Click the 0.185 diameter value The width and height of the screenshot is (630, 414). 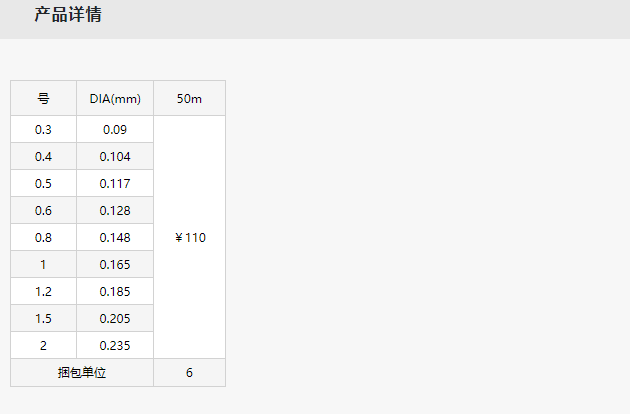coord(115,291)
